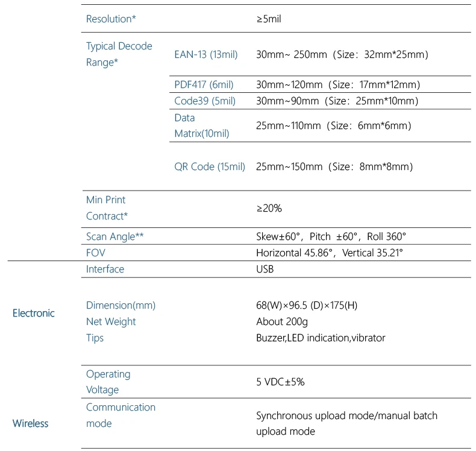The image size is (476, 451).
Task: Select the Skew, Pitch, Roll values text
Action: [331, 237]
